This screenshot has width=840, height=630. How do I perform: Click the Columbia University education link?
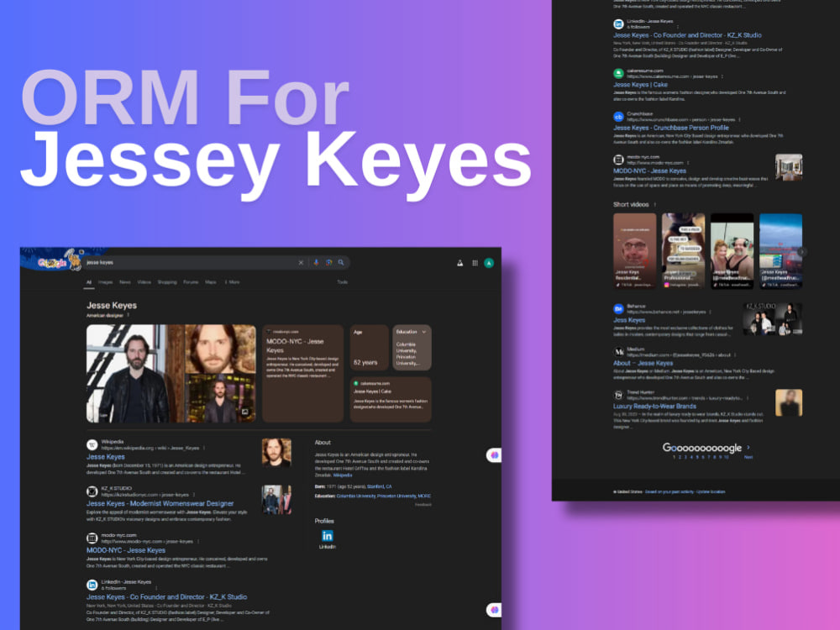[x=356, y=496]
